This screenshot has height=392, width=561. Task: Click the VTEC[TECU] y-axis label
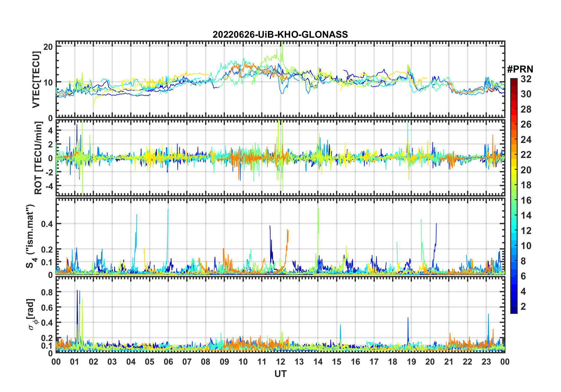(x=36, y=80)
